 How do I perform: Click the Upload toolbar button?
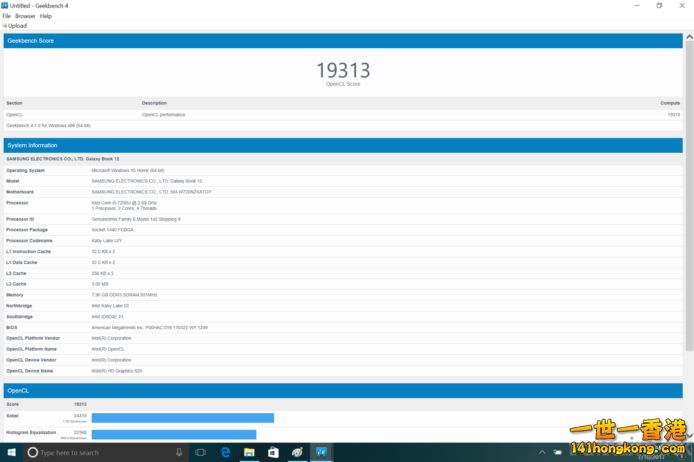pos(15,26)
